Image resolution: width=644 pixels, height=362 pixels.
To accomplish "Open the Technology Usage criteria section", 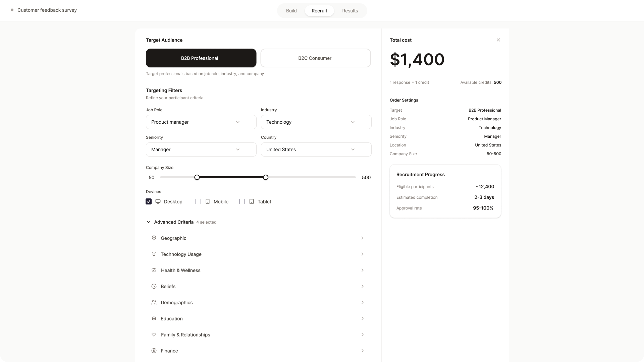I will [x=258, y=254].
